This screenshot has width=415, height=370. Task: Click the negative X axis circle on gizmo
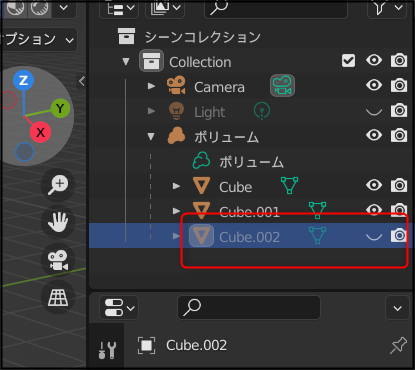(8, 100)
